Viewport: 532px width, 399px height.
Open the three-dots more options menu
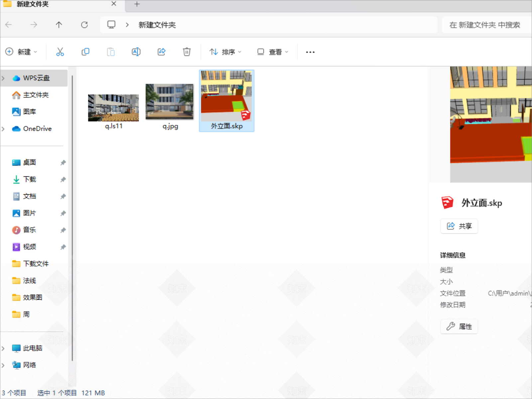(x=310, y=52)
